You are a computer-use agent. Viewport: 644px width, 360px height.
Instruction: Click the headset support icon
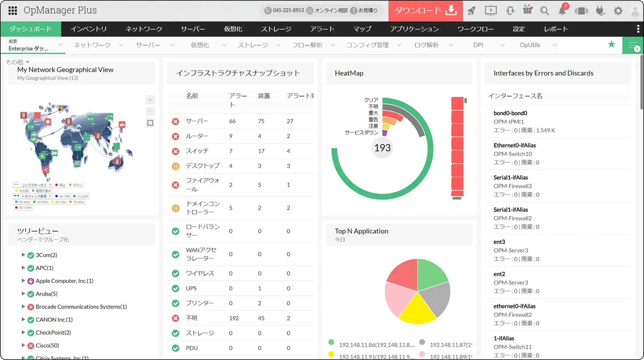[510, 11]
